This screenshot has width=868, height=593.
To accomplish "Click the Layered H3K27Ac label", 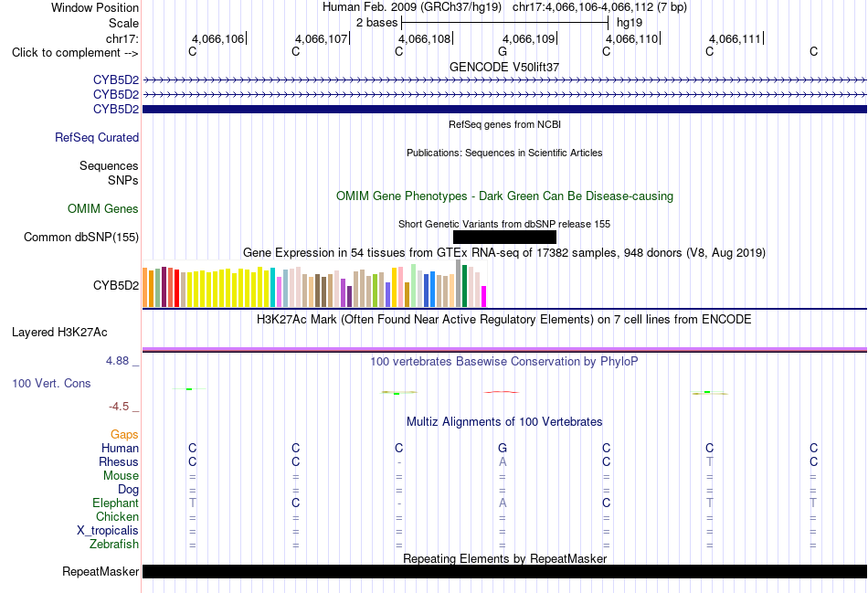I will pos(59,333).
